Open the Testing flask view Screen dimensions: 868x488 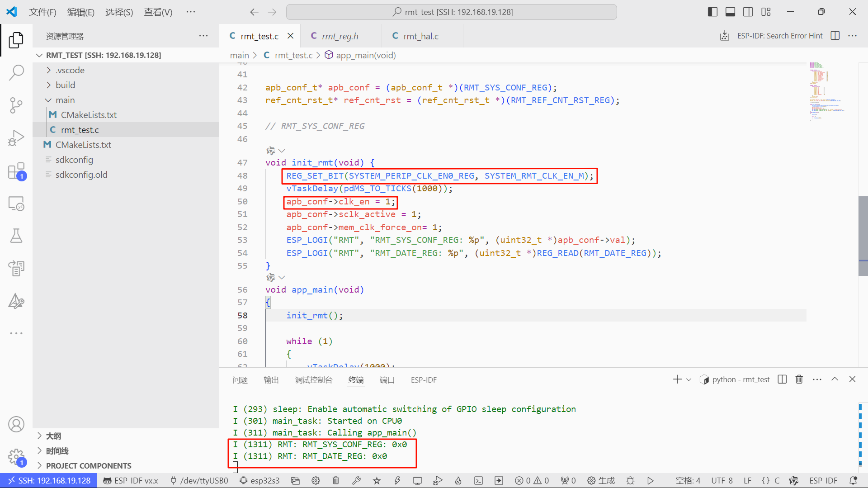tap(16, 236)
